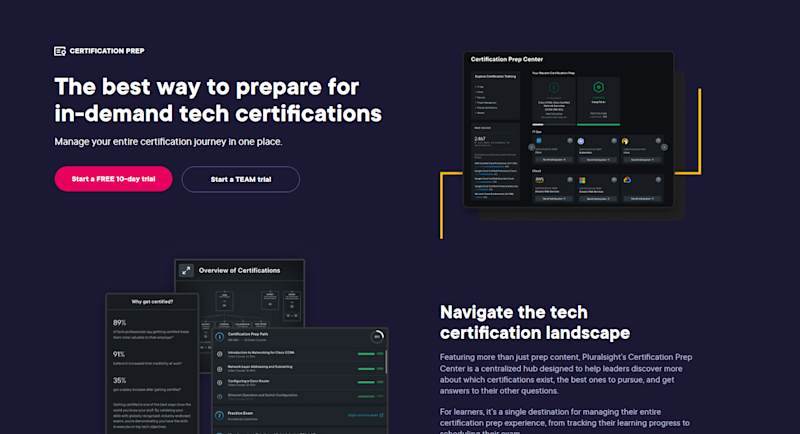
Task: Click play icon for Network Layer Addressing and Subnetting
Action: (219, 368)
